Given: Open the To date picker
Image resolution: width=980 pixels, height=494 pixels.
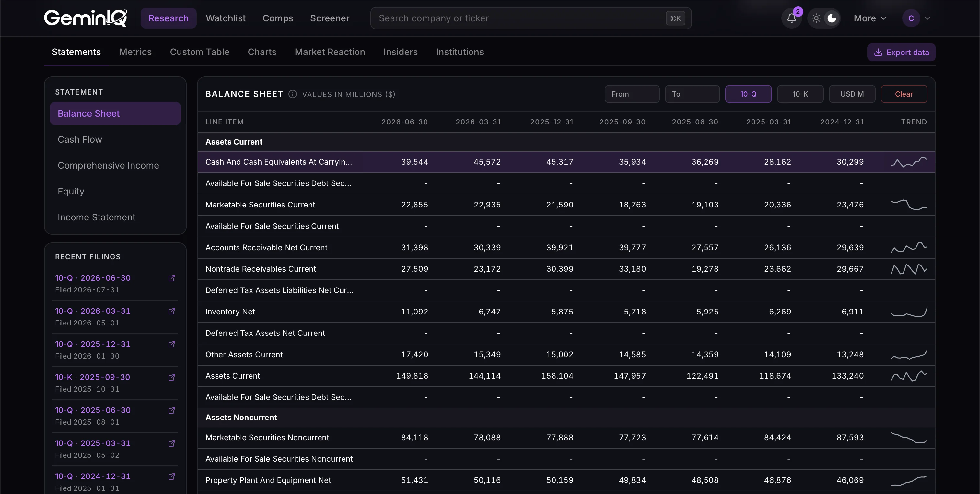Looking at the screenshot, I should 692,94.
